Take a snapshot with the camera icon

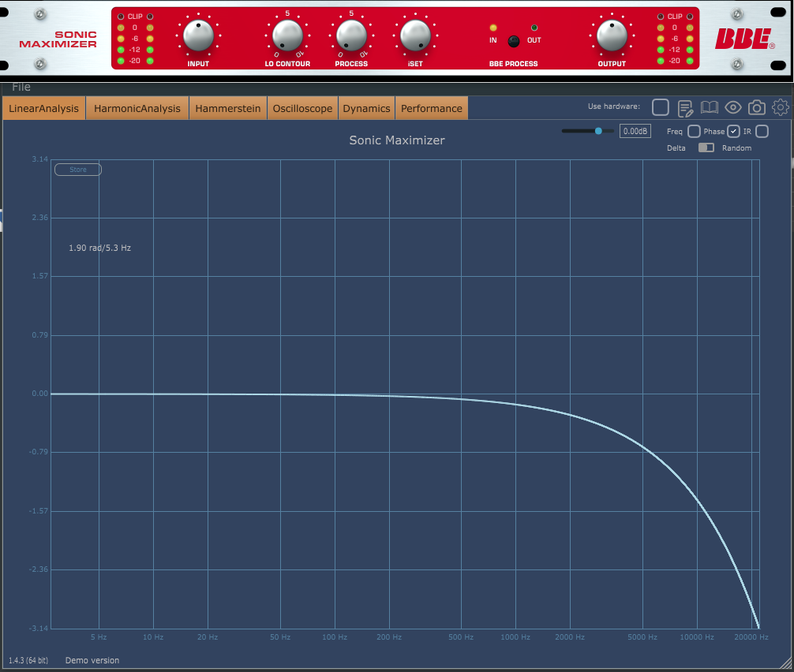(757, 107)
